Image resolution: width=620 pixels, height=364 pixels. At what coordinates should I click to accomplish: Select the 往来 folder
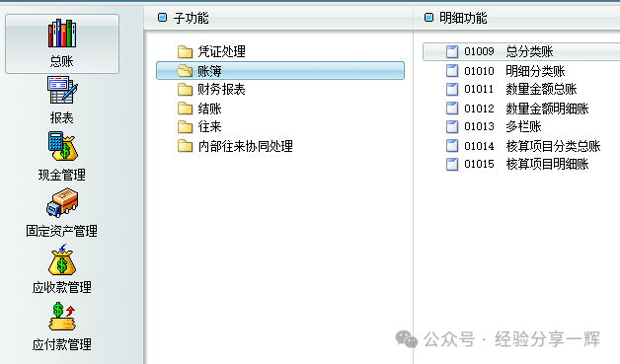click(199, 127)
